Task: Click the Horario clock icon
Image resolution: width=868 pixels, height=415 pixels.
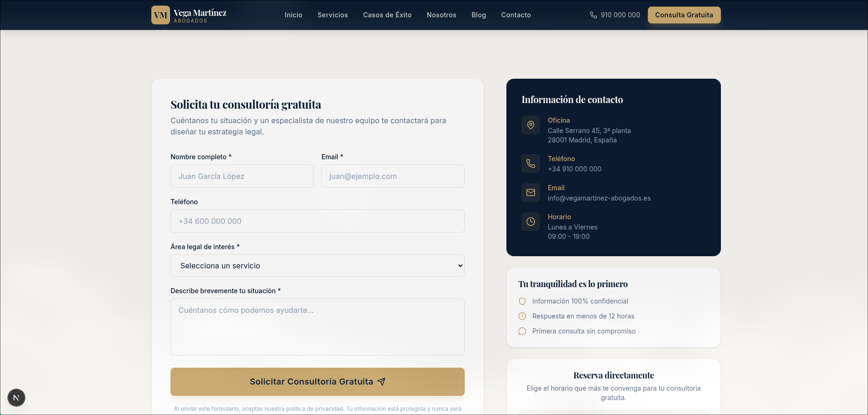Action: coord(531,222)
